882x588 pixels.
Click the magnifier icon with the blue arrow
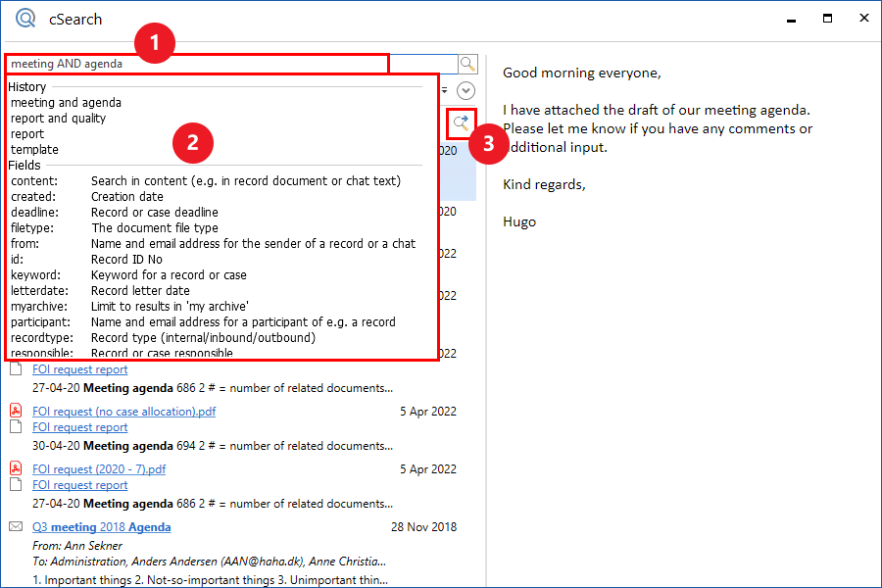(460, 123)
